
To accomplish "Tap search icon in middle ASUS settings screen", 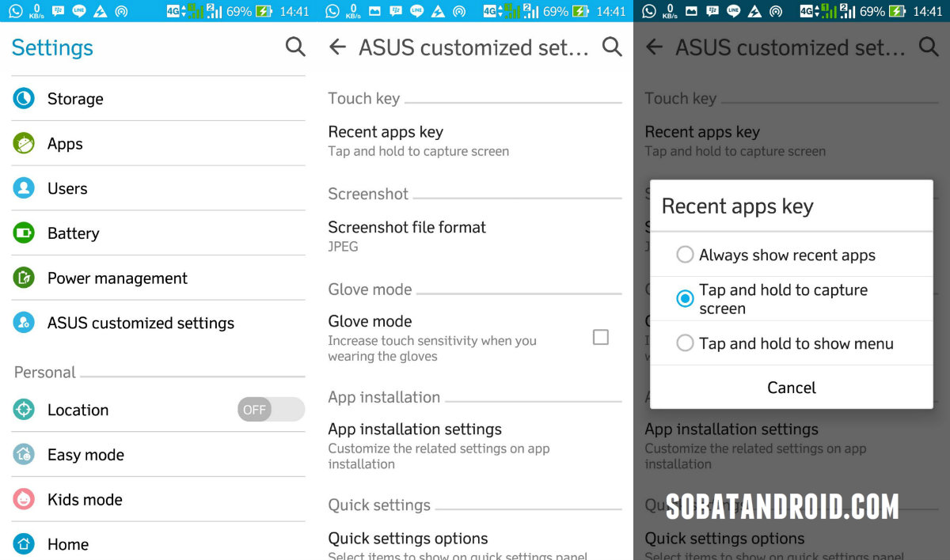I will [x=612, y=47].
